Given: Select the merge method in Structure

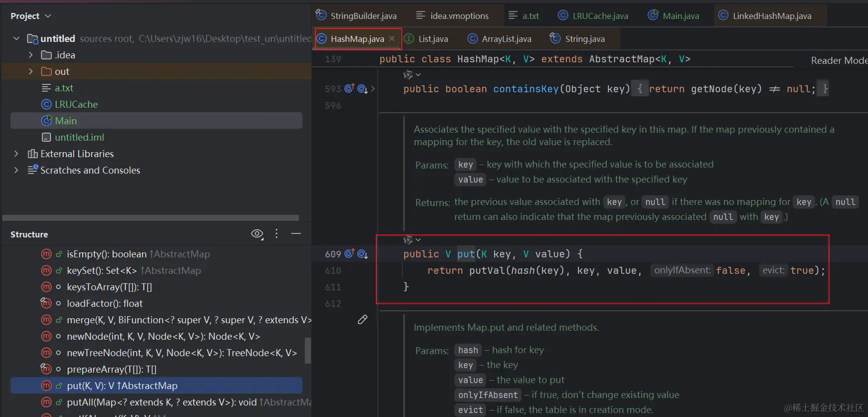Looking at the screenshot, I should tap(156, 320).
